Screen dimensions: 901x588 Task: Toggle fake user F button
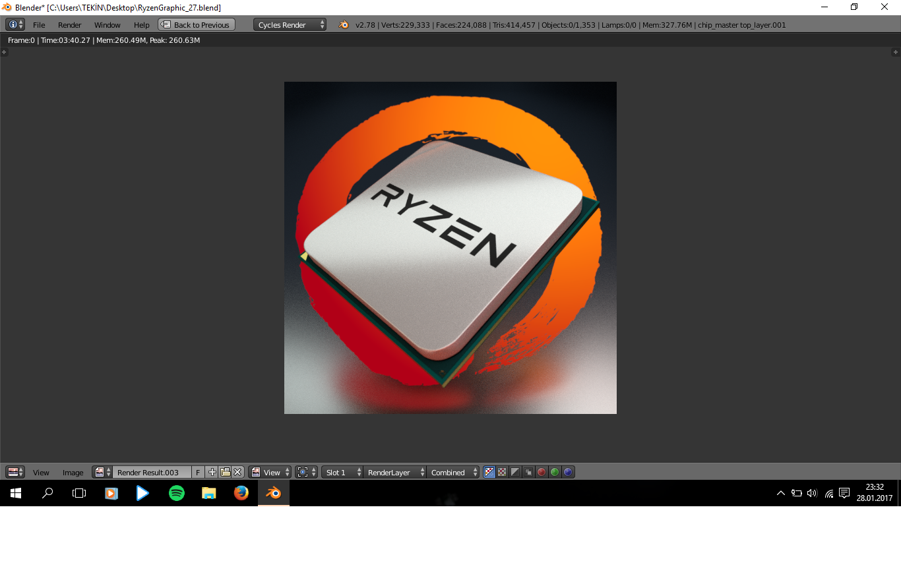198,472
